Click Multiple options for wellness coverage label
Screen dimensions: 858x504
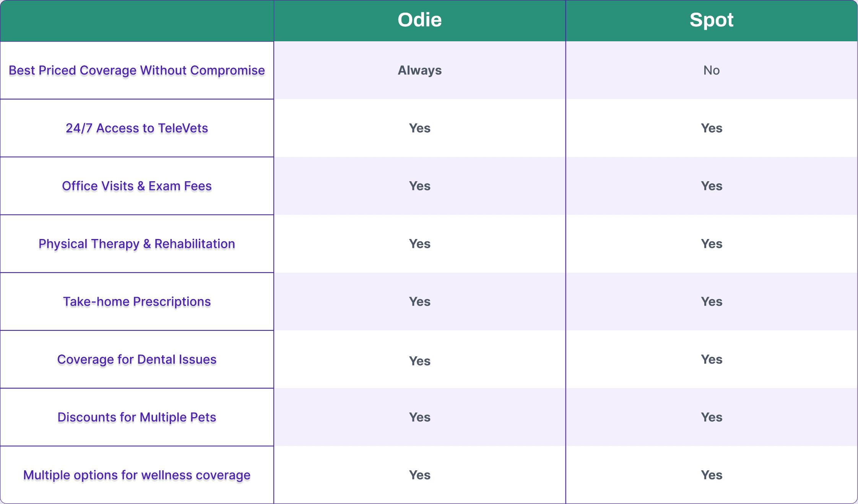pos(137,475)
